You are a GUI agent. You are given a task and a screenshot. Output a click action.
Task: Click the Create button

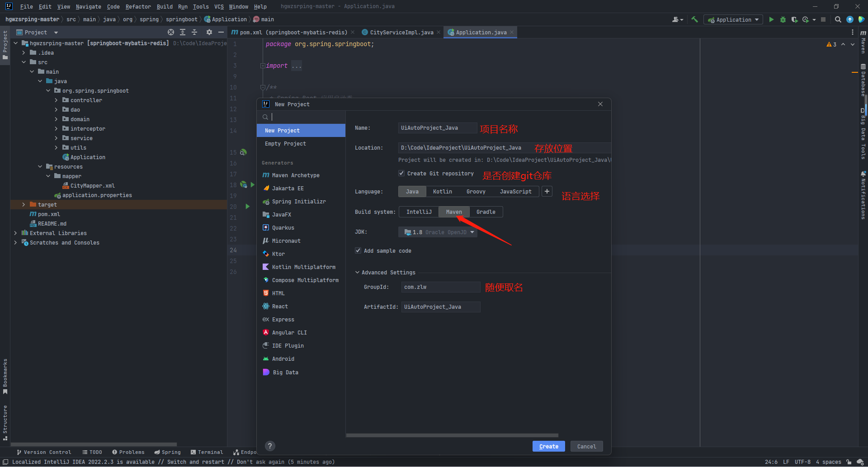(549, 446)
